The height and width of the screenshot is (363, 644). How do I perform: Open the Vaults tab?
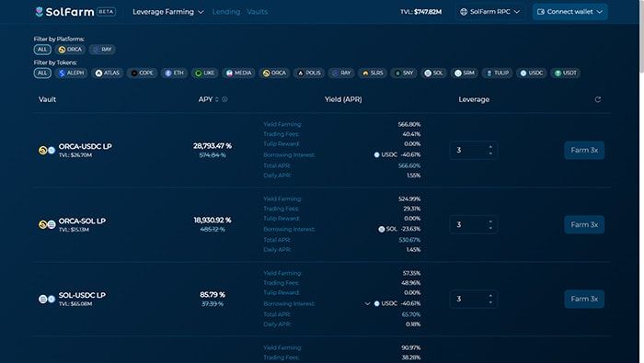tap(257, 12)
